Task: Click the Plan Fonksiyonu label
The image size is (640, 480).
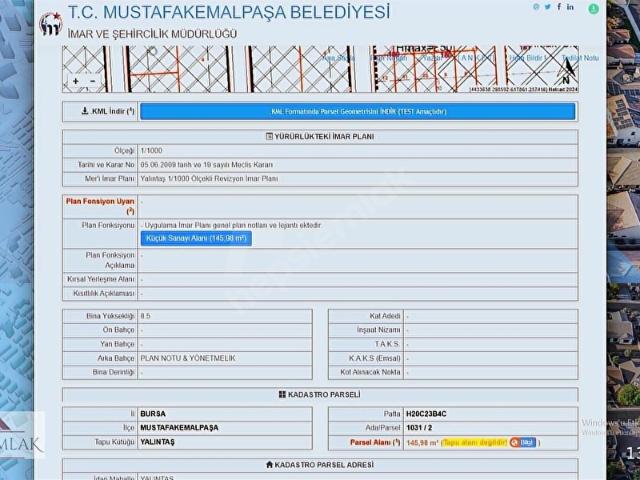Action: click(x=108, y=225)
